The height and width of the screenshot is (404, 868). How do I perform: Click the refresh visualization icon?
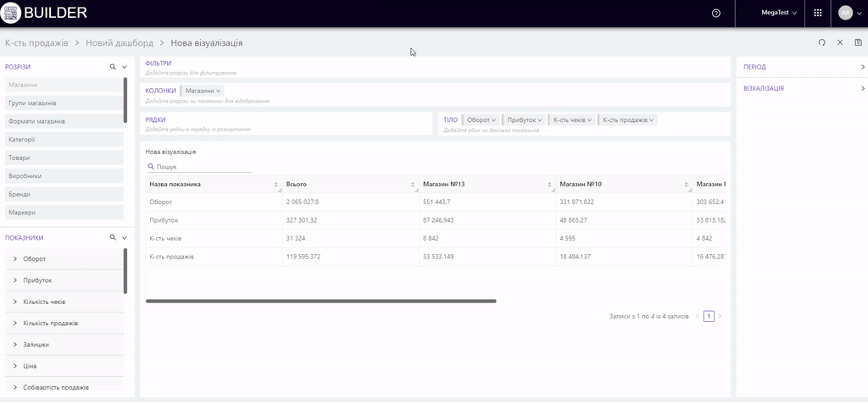coord(821,42)
